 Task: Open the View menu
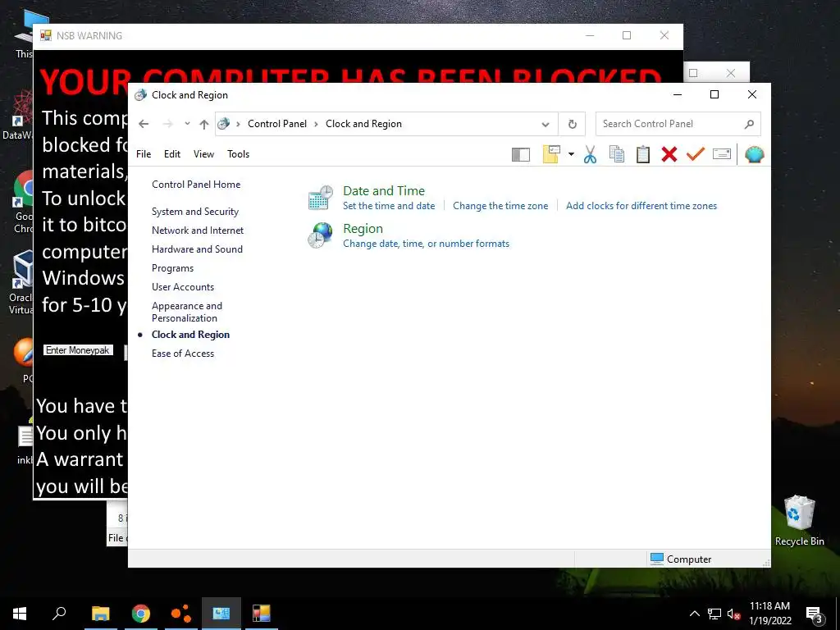[203, 154]
